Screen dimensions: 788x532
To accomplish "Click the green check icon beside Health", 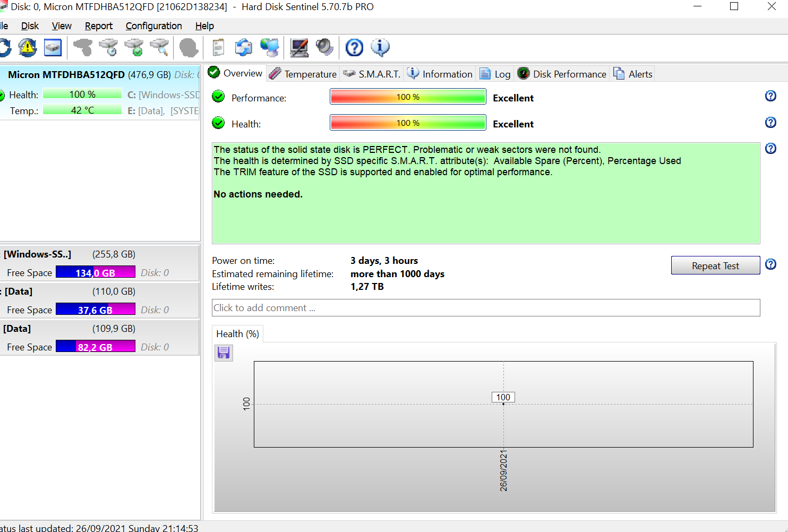I will (218, 123).
